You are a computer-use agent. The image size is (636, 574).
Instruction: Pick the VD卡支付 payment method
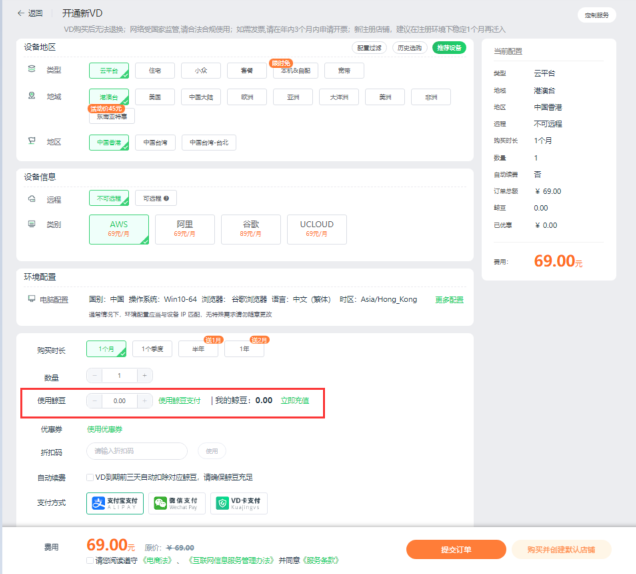click(238, 503)
